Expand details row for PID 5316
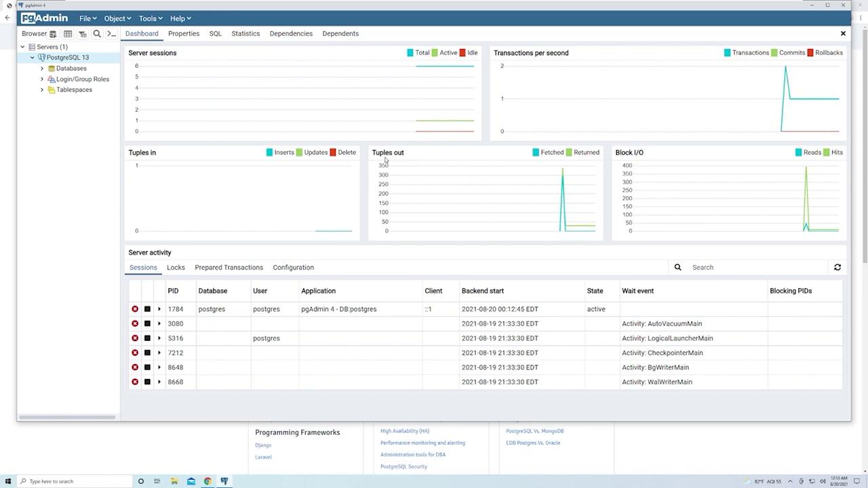This screenshot has width=868, height=488. click(159, 338)
